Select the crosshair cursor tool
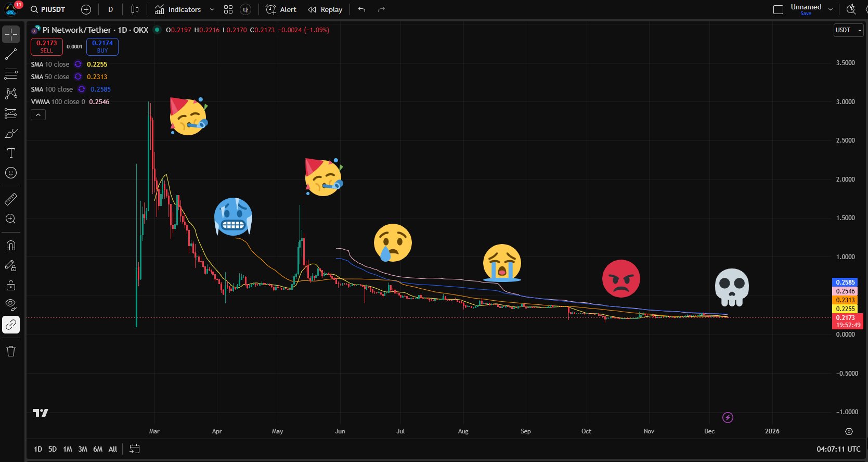This screenshot has width=868, height=462. [11, 34]
